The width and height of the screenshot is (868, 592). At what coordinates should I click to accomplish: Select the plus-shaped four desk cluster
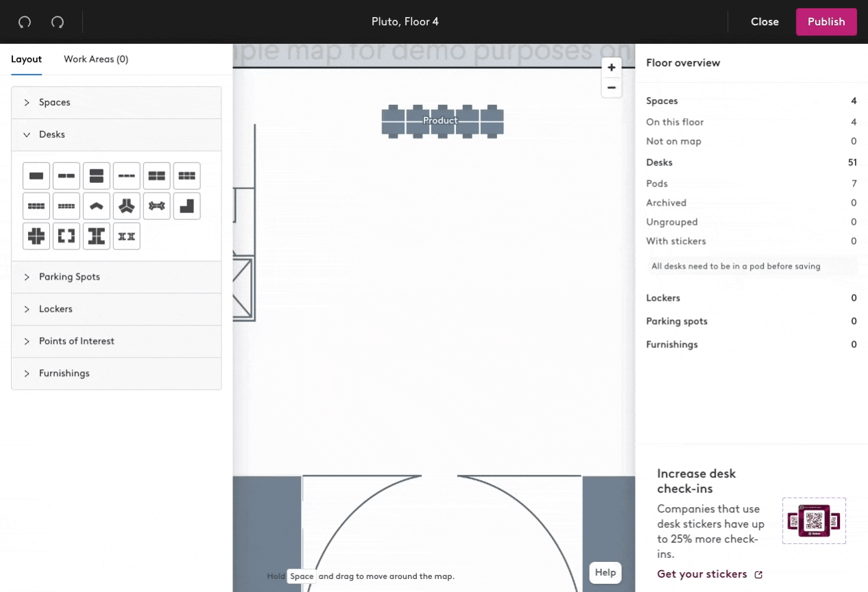(36, 236)
